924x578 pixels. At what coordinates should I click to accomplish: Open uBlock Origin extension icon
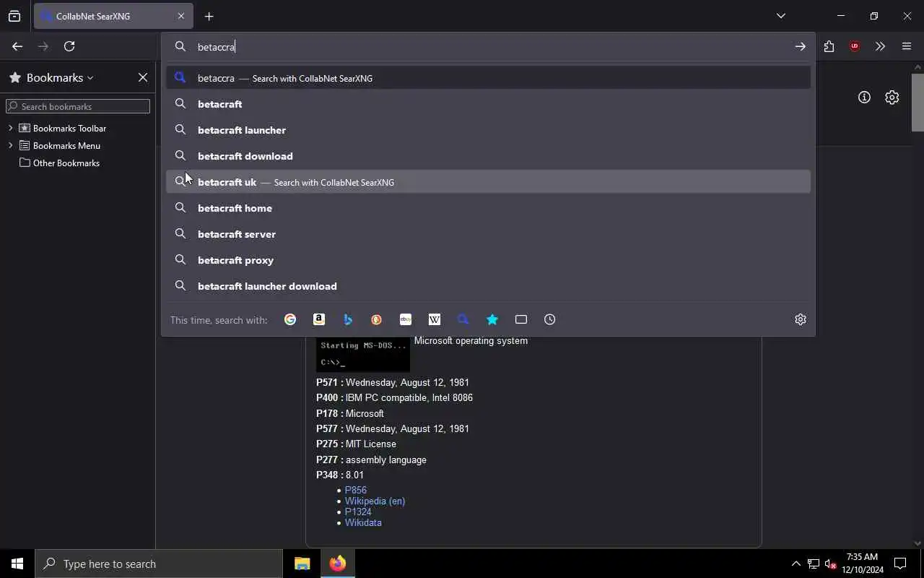[x=855, y=46]
